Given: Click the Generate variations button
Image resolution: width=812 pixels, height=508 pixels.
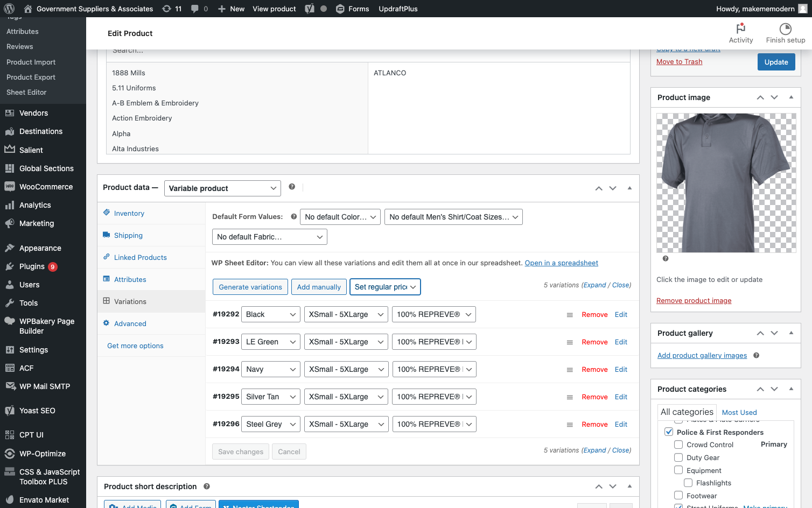Looking at the screenshot, I should tap(250, 287).
